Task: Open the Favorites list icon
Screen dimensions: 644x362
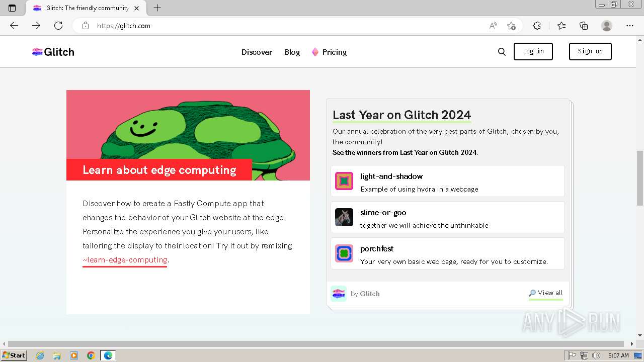Action: click(x=561, y=26)
